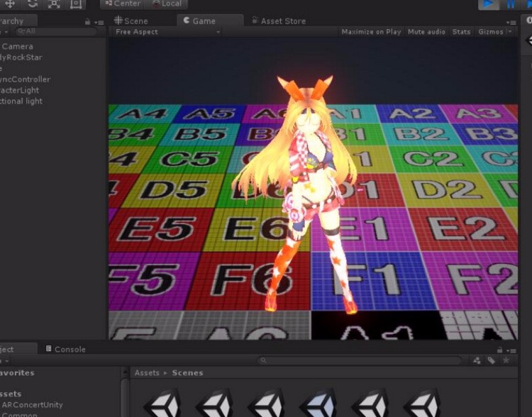Open the Search by Label tag icon
Image resolution: width=532 pixels, height=417 pixels.
click(x=492, y=360)
